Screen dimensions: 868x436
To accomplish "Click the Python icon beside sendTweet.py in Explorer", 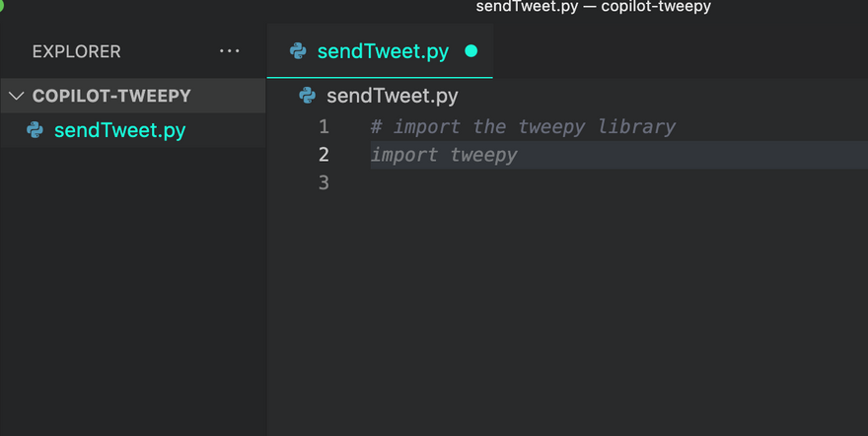I will 36,130.
